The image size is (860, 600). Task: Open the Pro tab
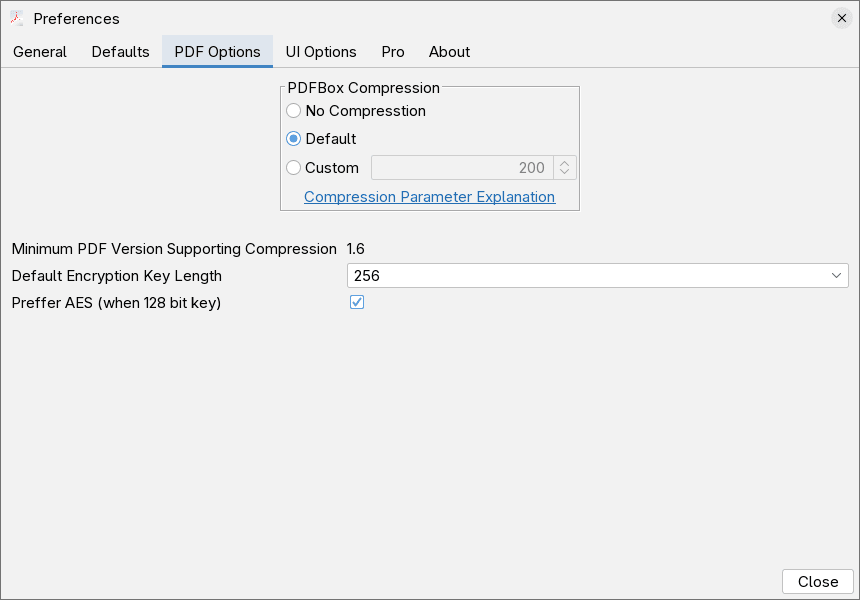[x=392, y=52]
